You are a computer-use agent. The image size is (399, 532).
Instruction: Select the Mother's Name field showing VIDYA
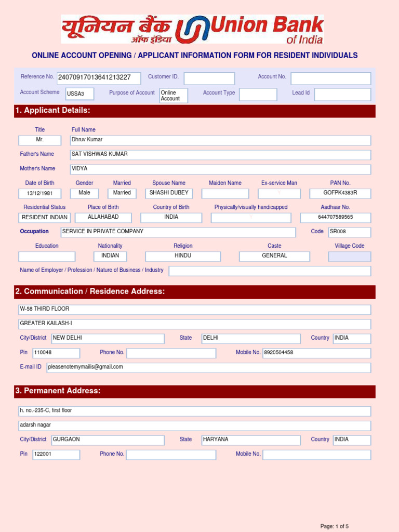(220, 169)
